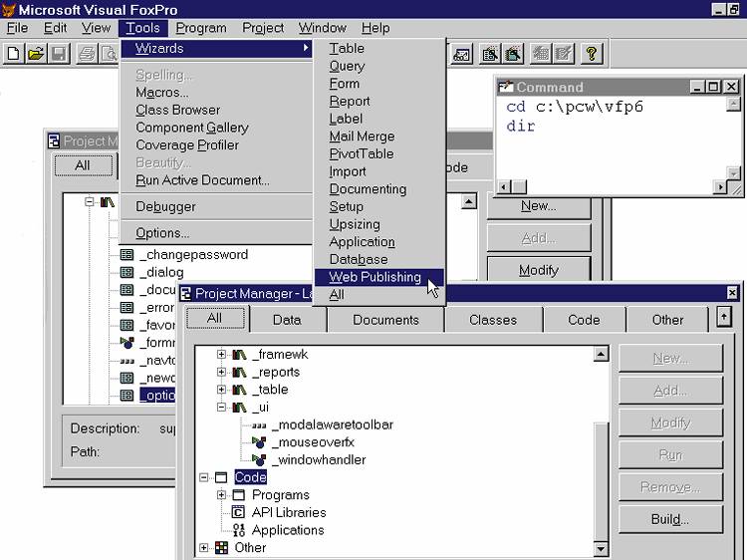This screenshot has height=560, width=747.
Task: Click the Applications icon
Action: coord(239,530)
